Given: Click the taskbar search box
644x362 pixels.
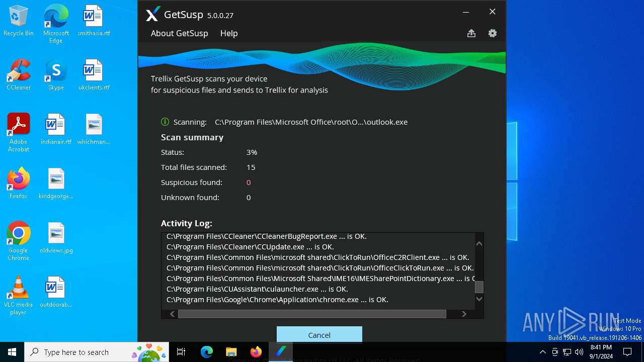Looking at the screenshot, I should point(97,352).
